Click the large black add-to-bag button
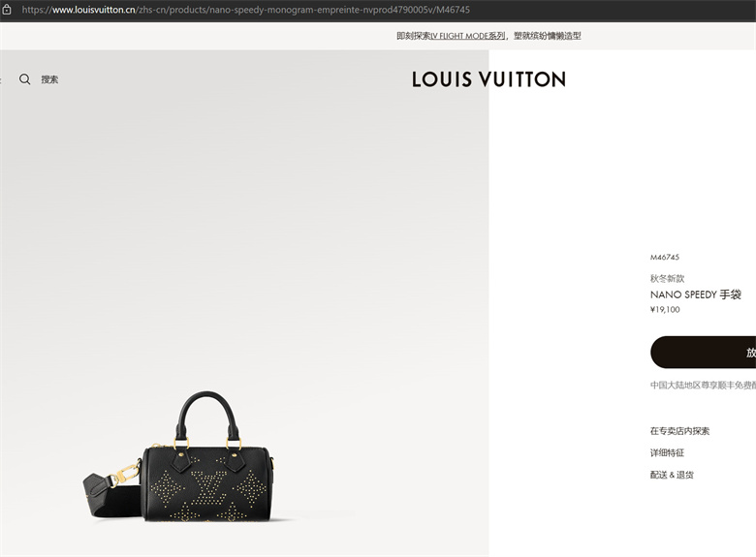 coord(703,353)
